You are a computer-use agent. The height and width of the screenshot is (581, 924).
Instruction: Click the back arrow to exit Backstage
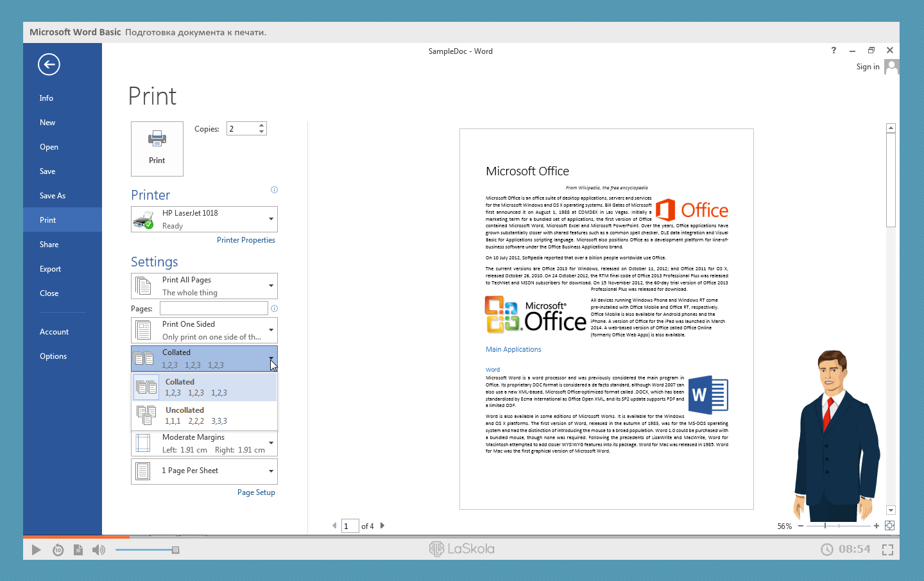[x=49, y=64]
